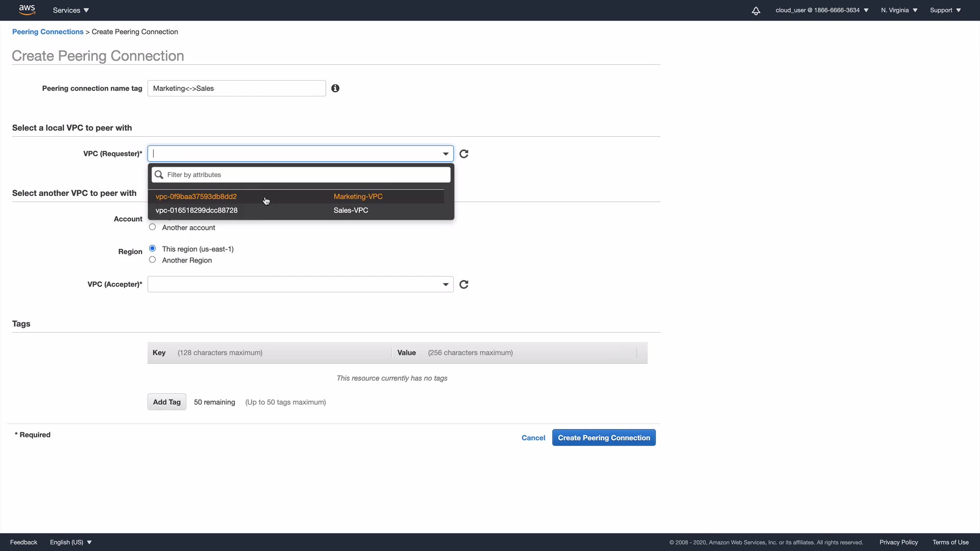This screenshot has width=980, height=551.
Task: Refresh the VPC Requester list
Action: [464, 154]
